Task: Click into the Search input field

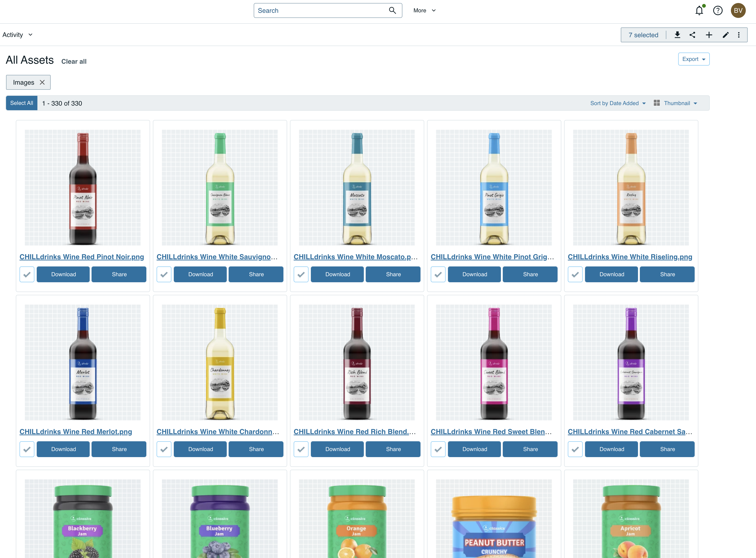Action: coord(321,10)
